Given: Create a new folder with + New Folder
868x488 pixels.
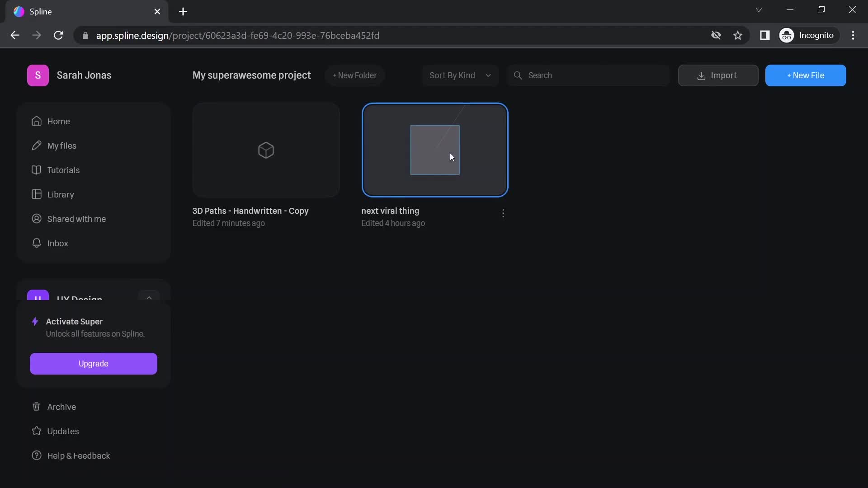Looking at the screenshot, I should coord(355,75).
